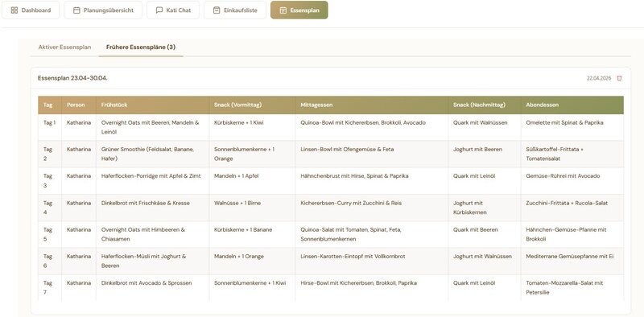
Task: Click the Einkaufsliste shopping bag icon
Action: click(x=217, y=10)
